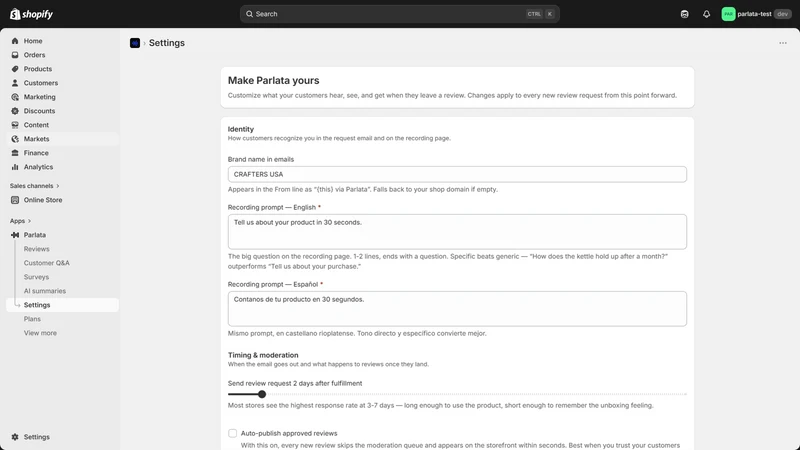The image size is (800, 450).
Task: Focus the Brand name in emails field
Action: tap(457, 174)
